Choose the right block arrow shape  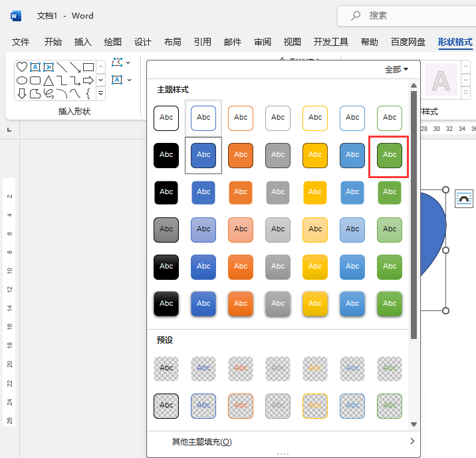pyautogui.click(x=88, y=80)
